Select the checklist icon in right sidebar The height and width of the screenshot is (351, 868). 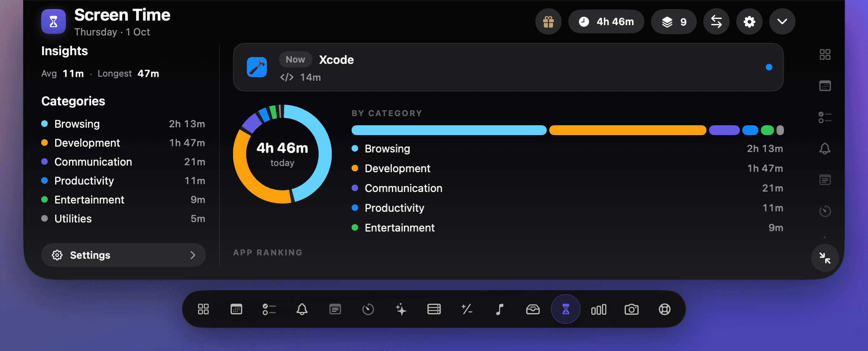coord(825,117)
